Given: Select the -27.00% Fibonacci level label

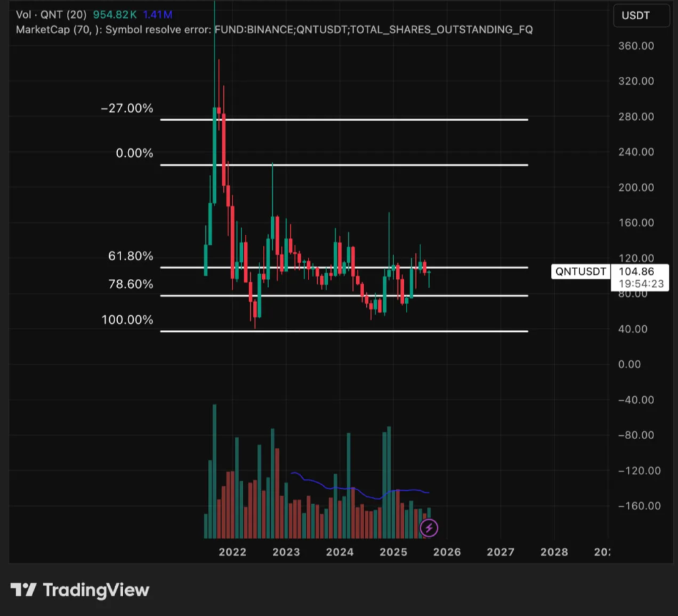Looking at the screenshot, I should (126, 108).
